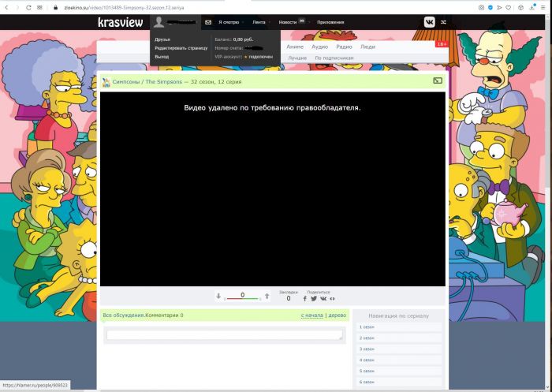Open the embed code icon
This screenshot has width=552, height=392.
point(332,299)
